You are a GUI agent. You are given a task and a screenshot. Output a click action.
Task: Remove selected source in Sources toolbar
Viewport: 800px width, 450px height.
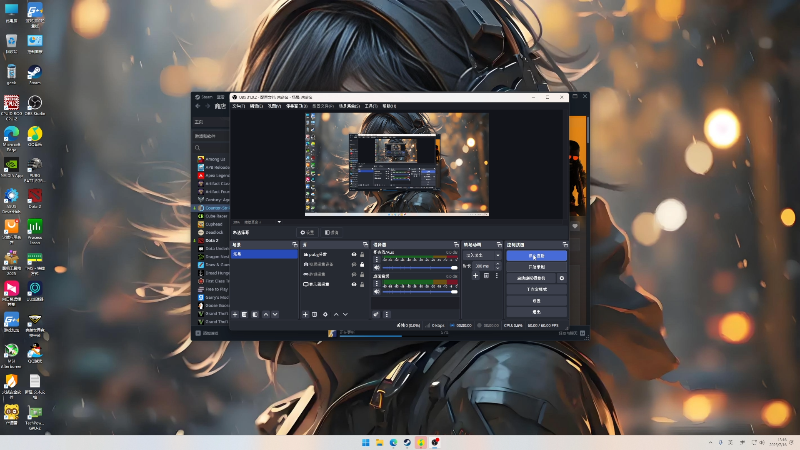[315, 314]
